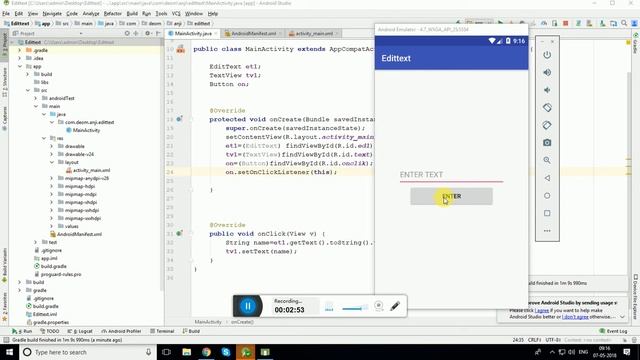
Task: Collapse the layout folder
Action: coord(52,162)
